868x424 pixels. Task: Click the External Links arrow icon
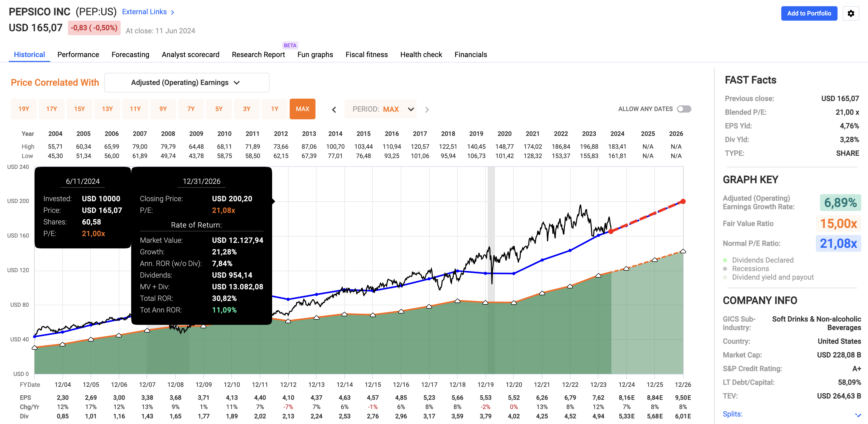(x=172, y=12)
